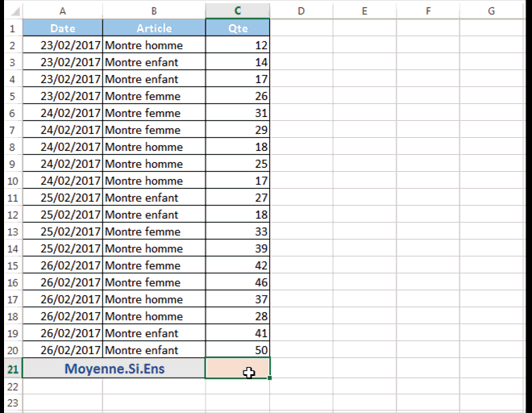Image resolution: width=532 pixels, height=413 pixels.
Task: Select column E header
Action: [364, 11]
